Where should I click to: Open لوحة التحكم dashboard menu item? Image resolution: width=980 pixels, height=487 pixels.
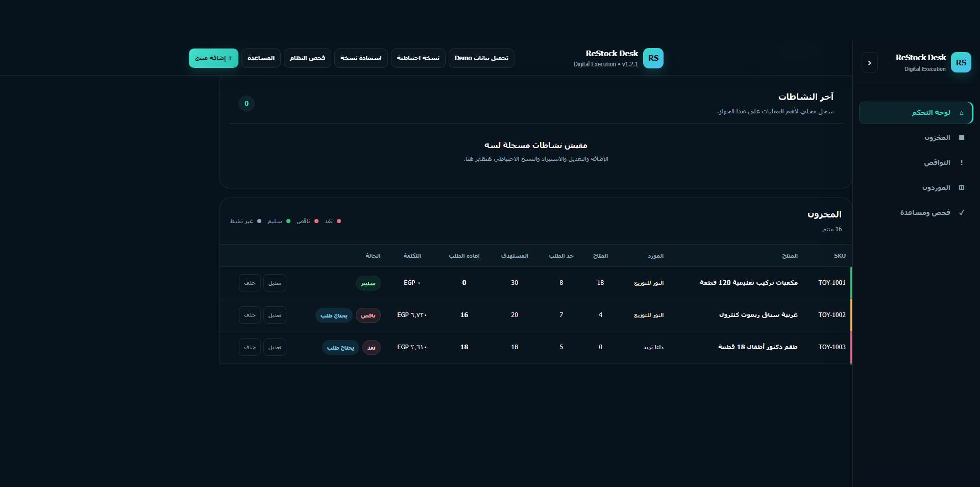[x=916, y=113]
